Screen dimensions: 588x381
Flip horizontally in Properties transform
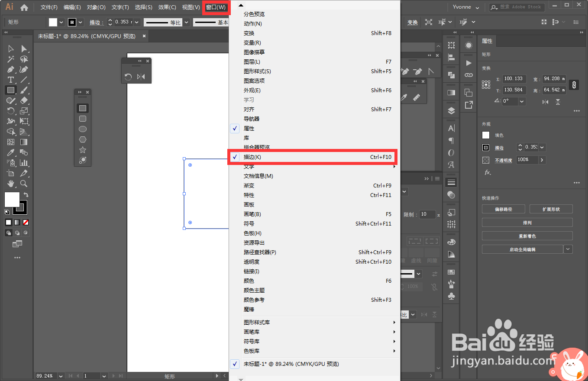tap(545, 102)
